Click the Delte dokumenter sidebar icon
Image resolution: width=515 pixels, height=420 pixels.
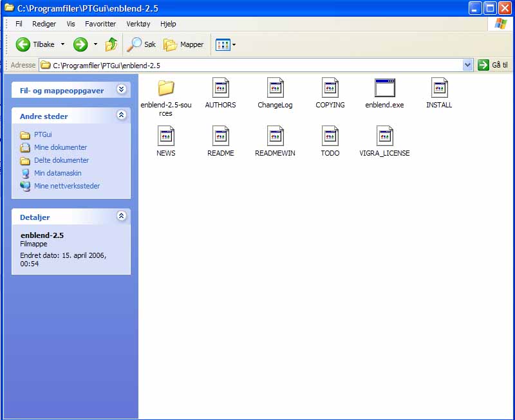click(x=25, y=161)
